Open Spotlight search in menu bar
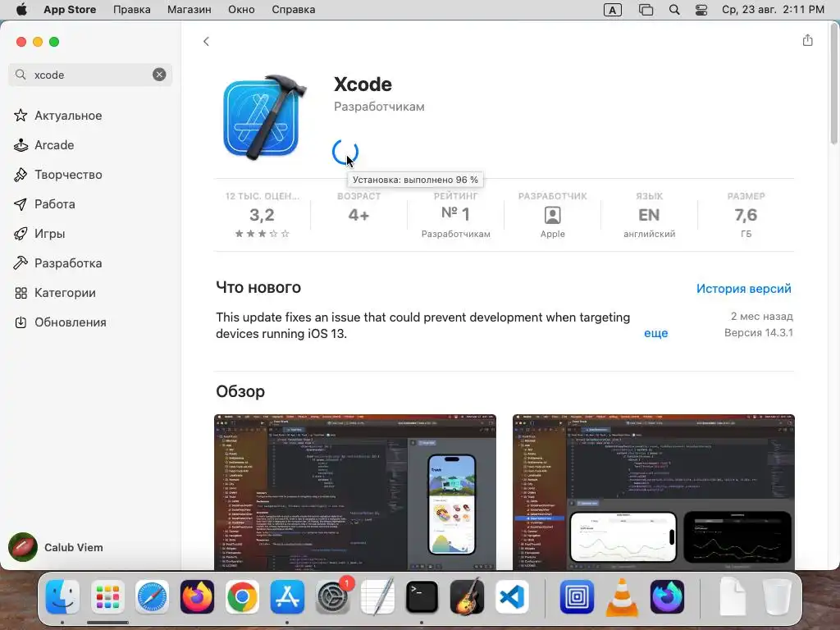 pos(674,10)
